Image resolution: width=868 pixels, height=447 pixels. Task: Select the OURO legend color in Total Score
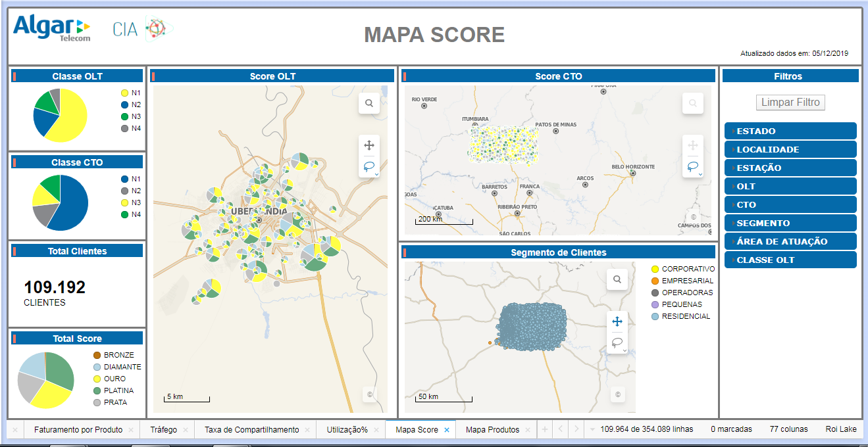[97, 379]
